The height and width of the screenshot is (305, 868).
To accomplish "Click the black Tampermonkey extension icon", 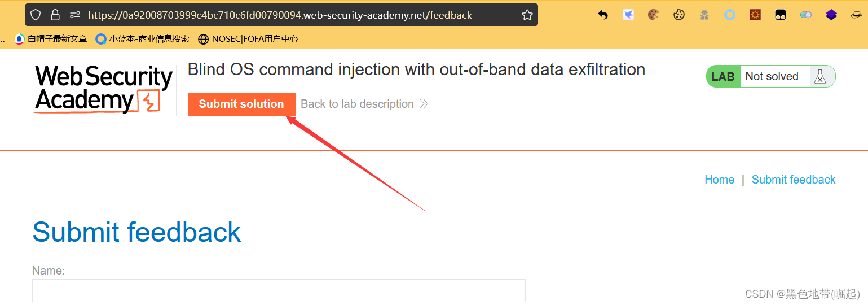I will [x=781, y=15].
